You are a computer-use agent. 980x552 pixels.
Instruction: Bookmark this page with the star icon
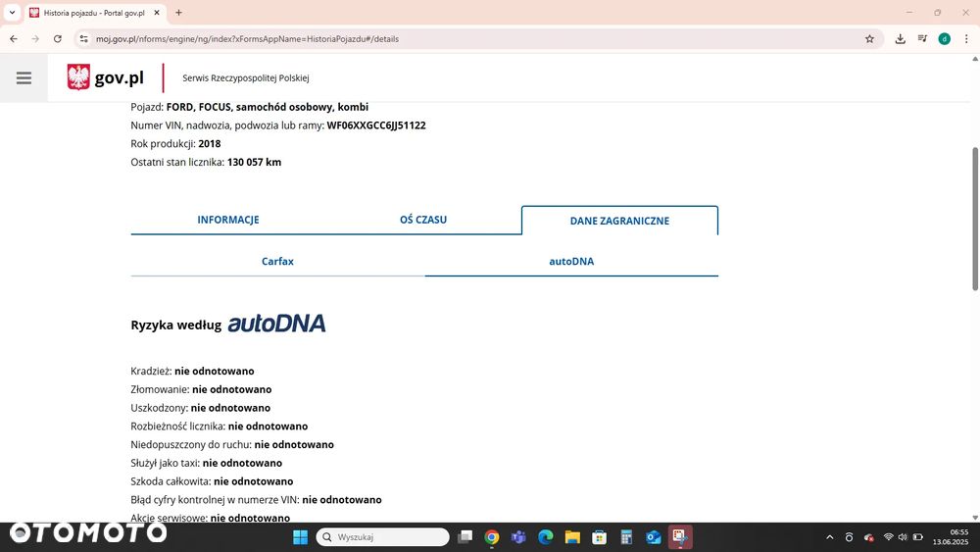[x=869, y=39]
